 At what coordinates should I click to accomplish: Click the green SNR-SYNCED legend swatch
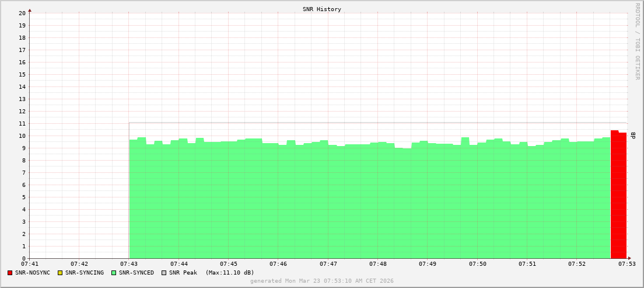[114, 273]
